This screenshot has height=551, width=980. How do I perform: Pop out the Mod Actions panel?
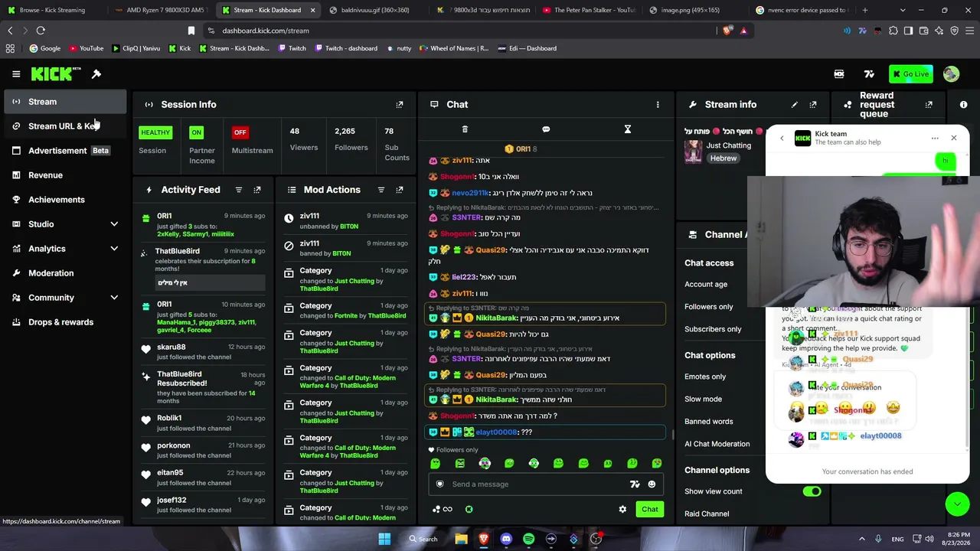point(399,190)
